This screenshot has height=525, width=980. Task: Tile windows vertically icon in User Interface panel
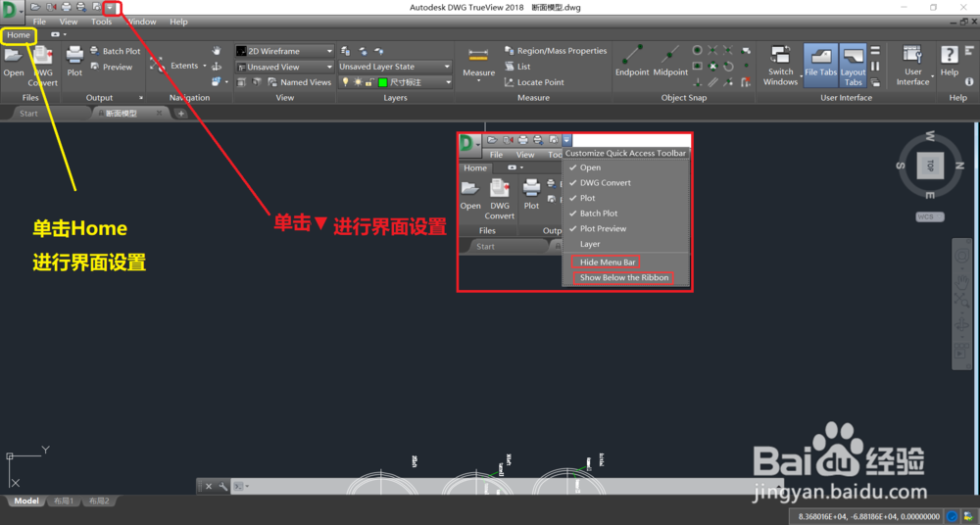pos(875,67)
